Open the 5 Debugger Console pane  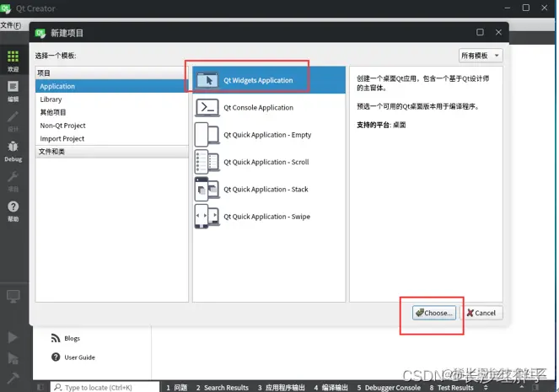pos(389,388)
